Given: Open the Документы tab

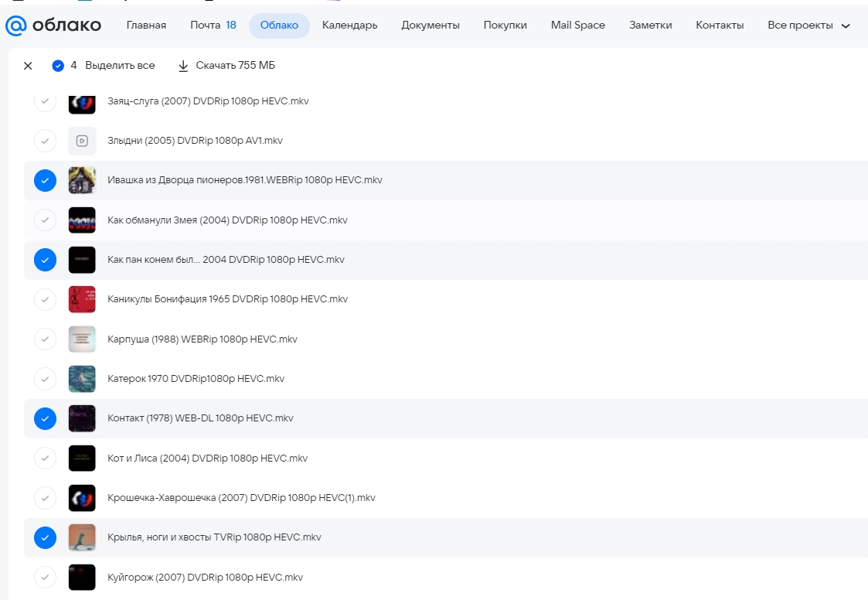Looking at the screenshot, I should pos(431,26).
